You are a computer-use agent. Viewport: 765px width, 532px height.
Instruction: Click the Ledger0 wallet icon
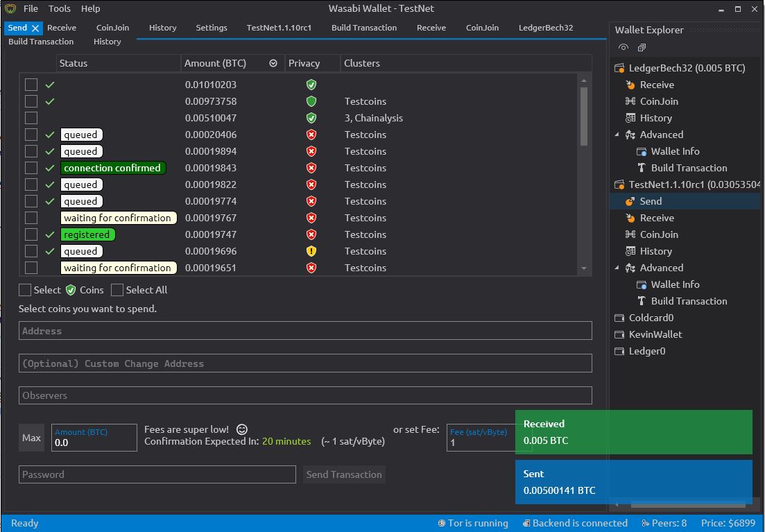(x=619, y=351)
